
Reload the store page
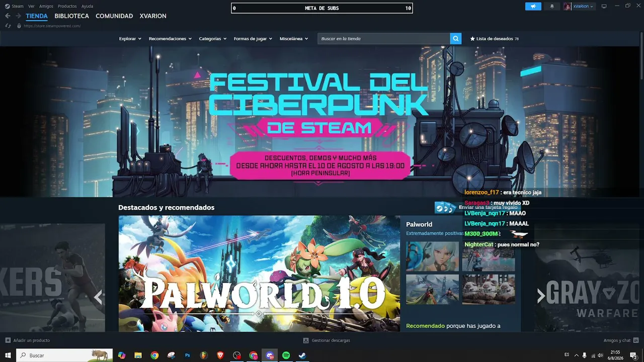[8, 26]
